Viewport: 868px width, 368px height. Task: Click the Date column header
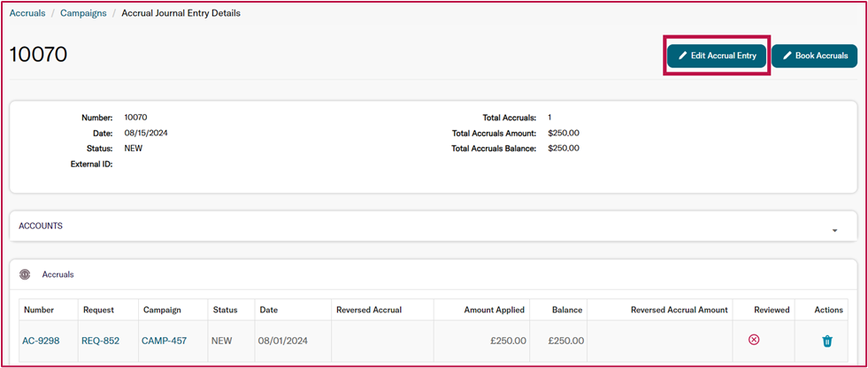click(x=269, y=310)
